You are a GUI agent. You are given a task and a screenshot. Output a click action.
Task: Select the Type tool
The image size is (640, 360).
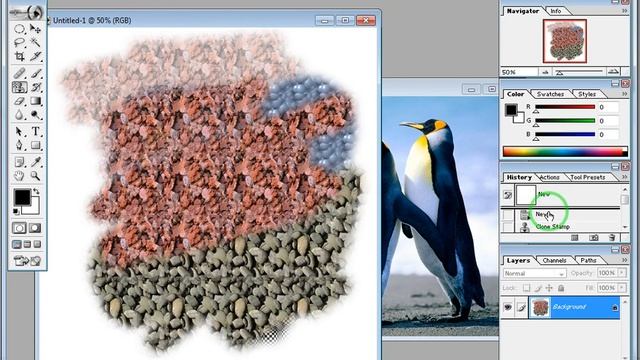tap(36, 131)
